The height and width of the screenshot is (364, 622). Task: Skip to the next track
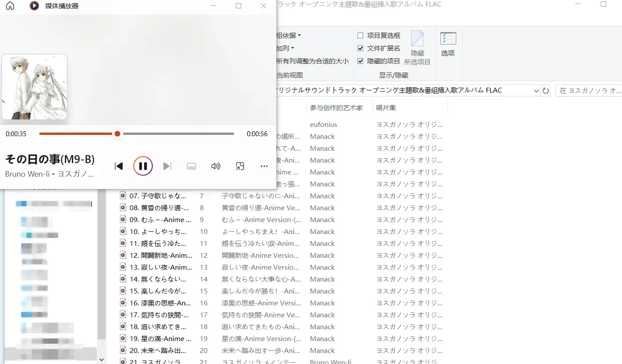[167, 166]
